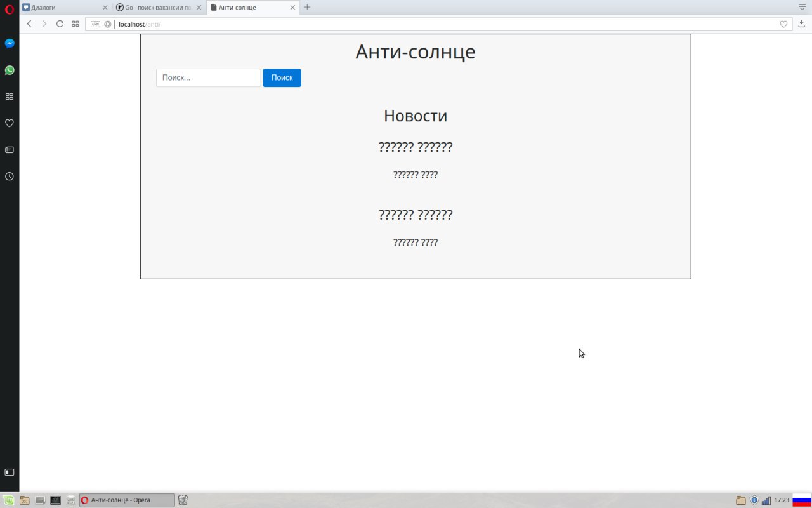View site information globe icon
The width and height of the screenshot is (812, 508).
pyautogui.click(x=108, y=24)
